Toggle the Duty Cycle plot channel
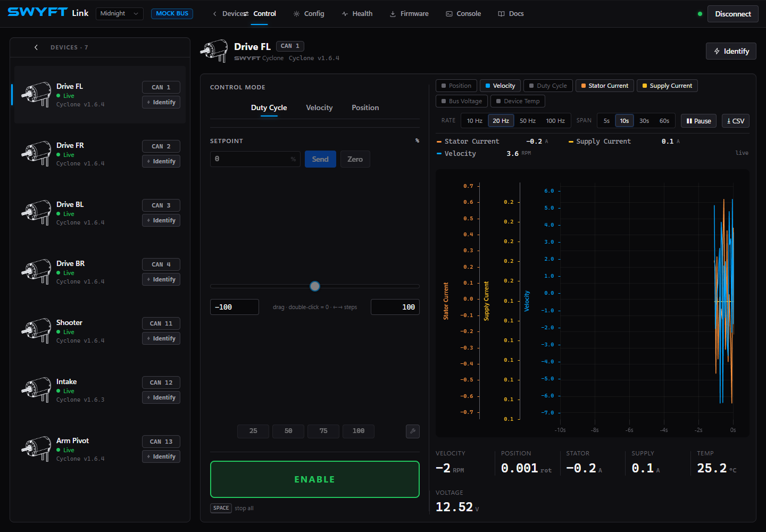This screenshot has height=532, width=766. [548, 86]
